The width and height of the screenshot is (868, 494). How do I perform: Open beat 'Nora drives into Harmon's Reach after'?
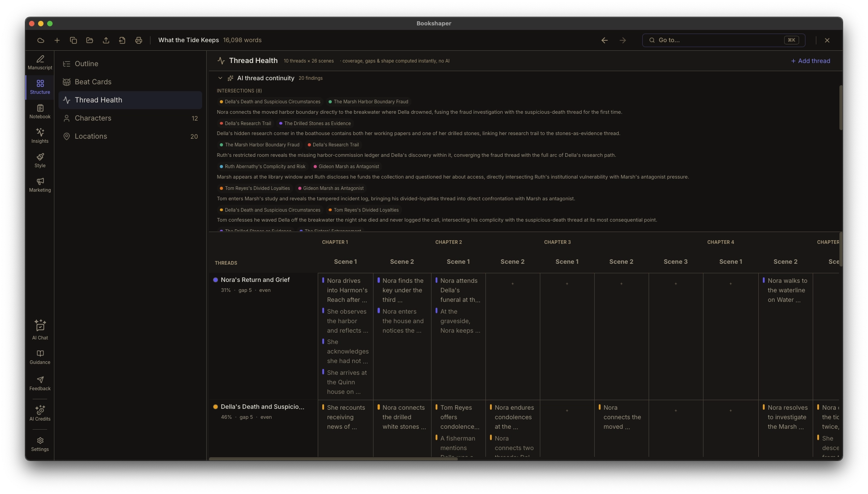pyautogui.click(x=345, y=291)
